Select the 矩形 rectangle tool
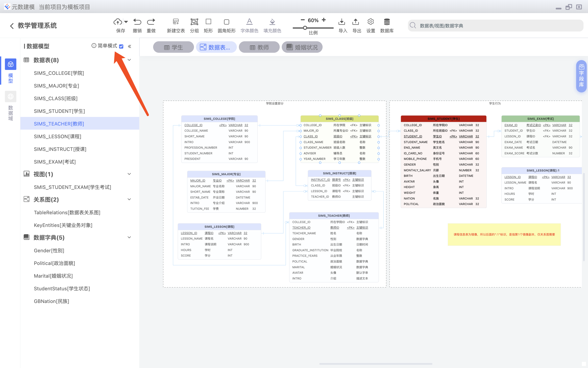The image size is (588, 368). pyautogui.click(x=208, y=25)
